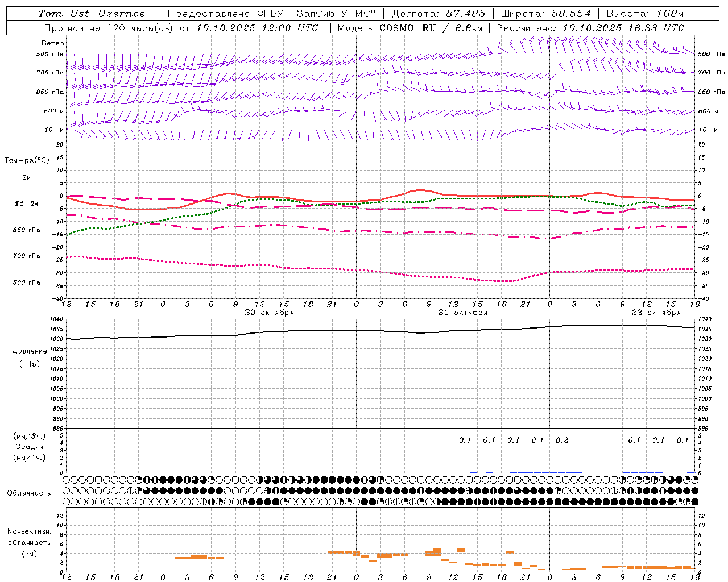
Task: Click the Модель COSMO-RU / 6.6км label
Action: [x=410, y=28]
